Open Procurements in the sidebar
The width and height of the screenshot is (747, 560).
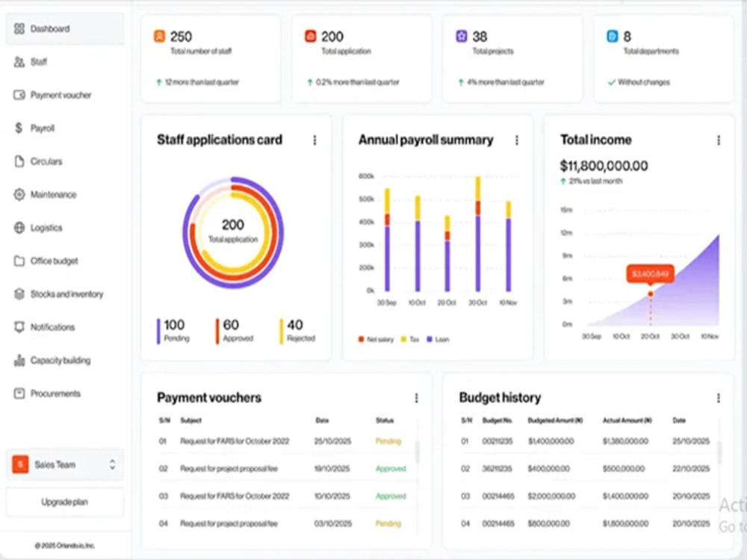point(65,393)
